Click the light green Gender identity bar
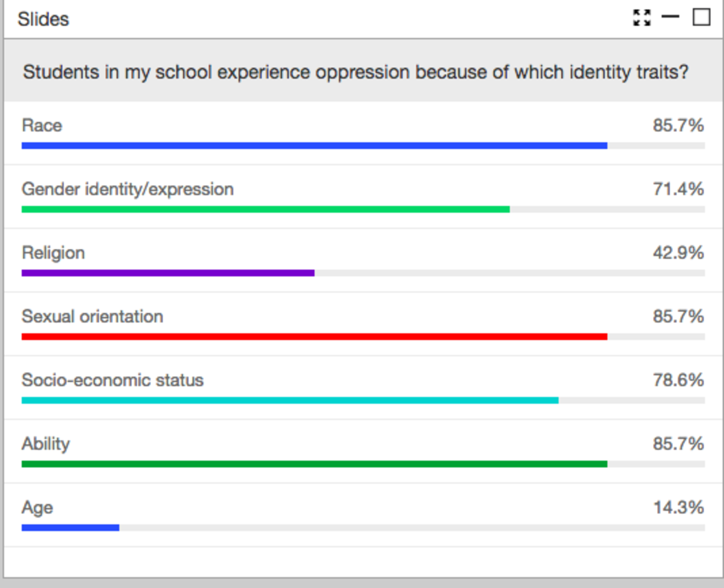The width and height of the screenshot is (724, 588). pos(265,209)
